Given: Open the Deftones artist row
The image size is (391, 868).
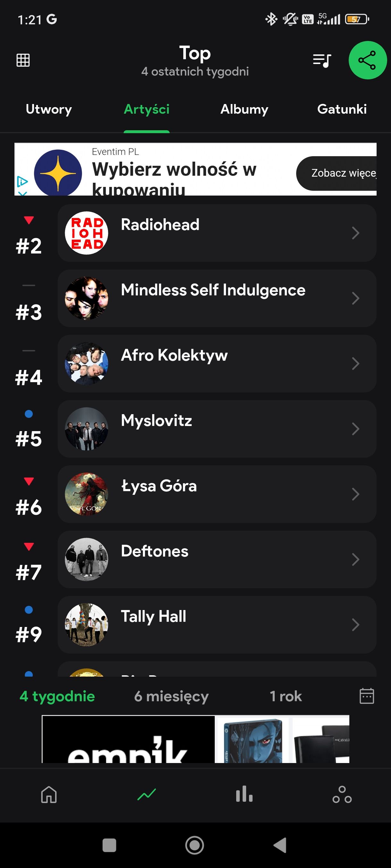Looking at the screenshot, I should (x=217, y=559).
